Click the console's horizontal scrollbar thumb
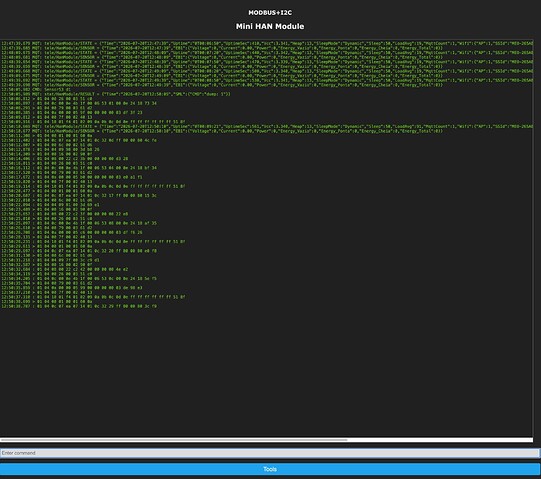 (x=174, y=440)
